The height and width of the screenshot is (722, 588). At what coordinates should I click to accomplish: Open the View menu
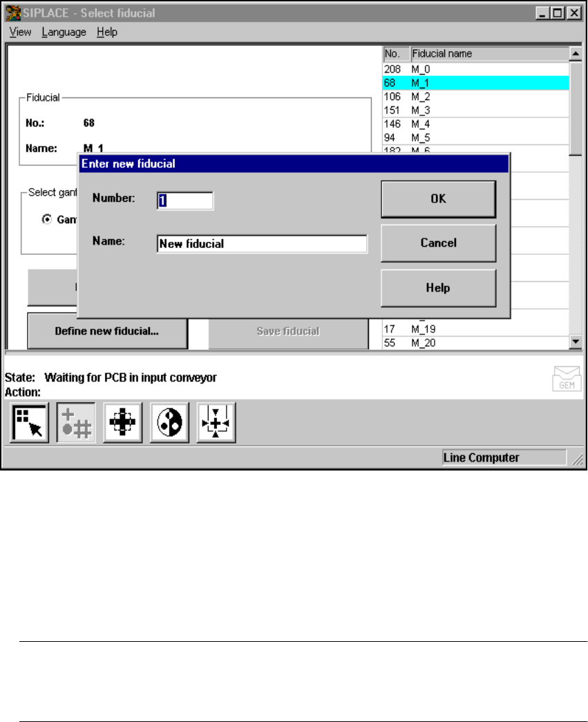[x=20, y=32]
